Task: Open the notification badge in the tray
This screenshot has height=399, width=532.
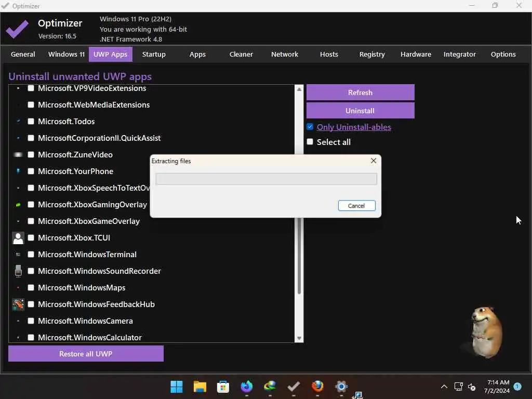Action: (x=517, y=387)
